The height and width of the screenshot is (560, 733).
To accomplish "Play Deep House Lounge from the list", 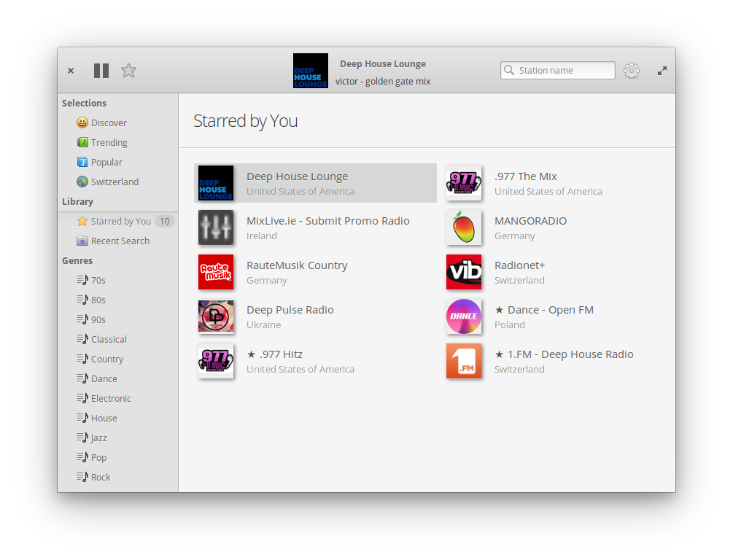I will [316, 183].
